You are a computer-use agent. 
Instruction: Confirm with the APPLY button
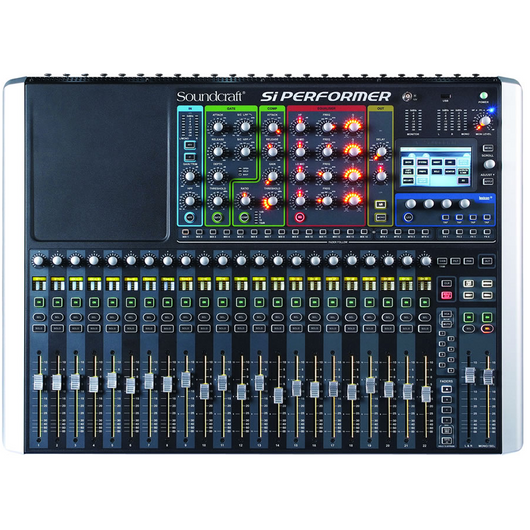coord(488,182)
